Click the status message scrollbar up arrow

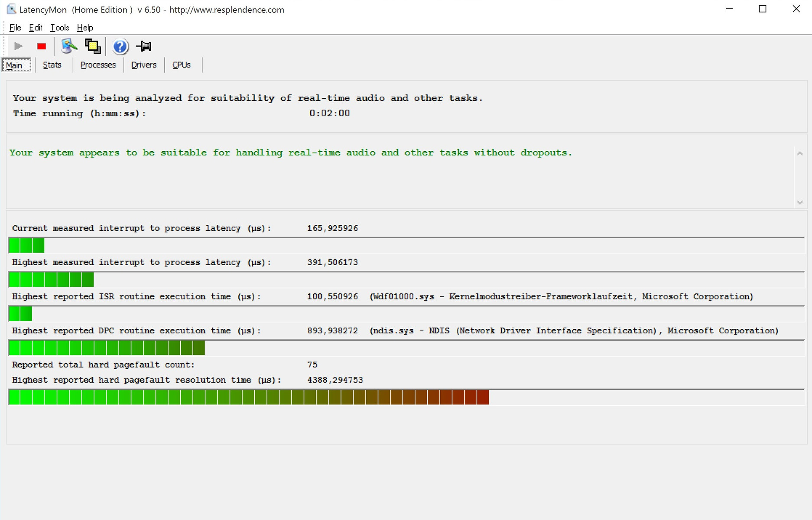pyautogui.click(x=800, y=153)
